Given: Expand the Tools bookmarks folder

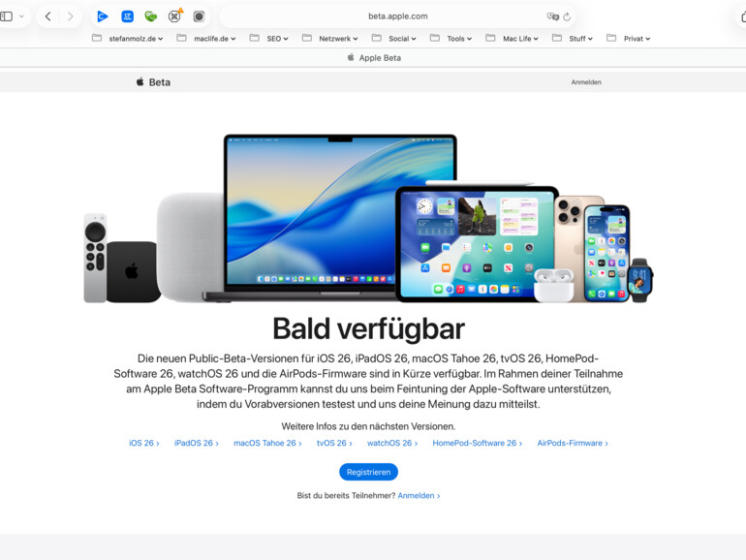Looking at the screenshot, I should point(451,39).
